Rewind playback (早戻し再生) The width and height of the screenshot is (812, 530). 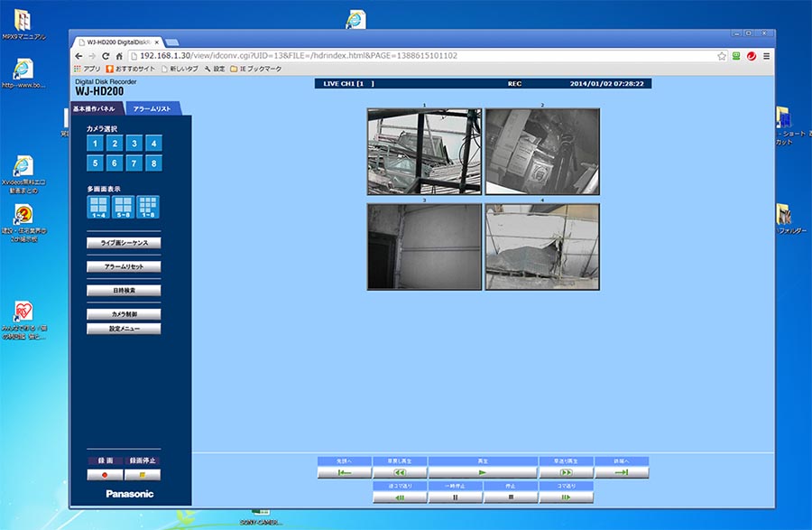(x=399, y=472)
